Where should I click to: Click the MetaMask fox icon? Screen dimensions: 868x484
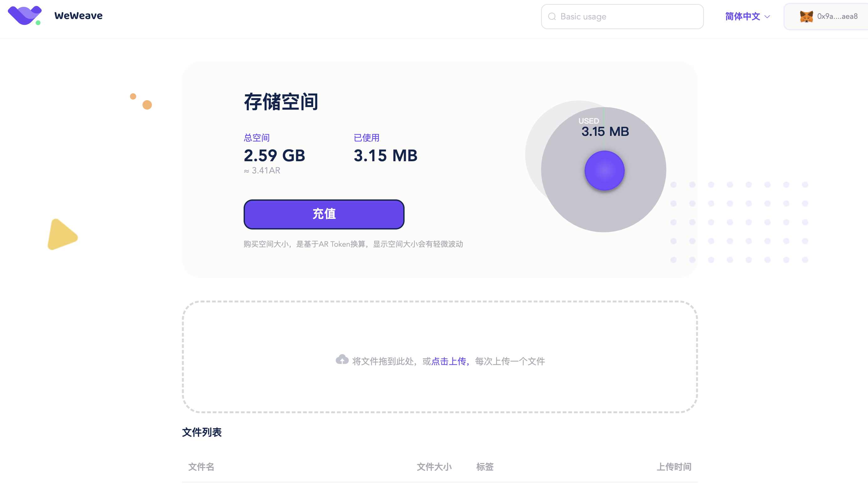(x=806, y=17)
